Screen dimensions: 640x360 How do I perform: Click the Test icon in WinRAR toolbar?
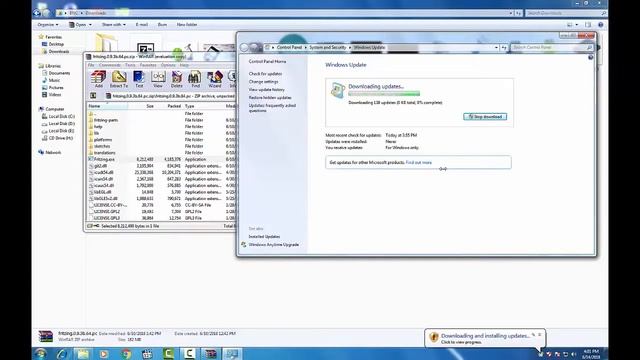(139, 79)
